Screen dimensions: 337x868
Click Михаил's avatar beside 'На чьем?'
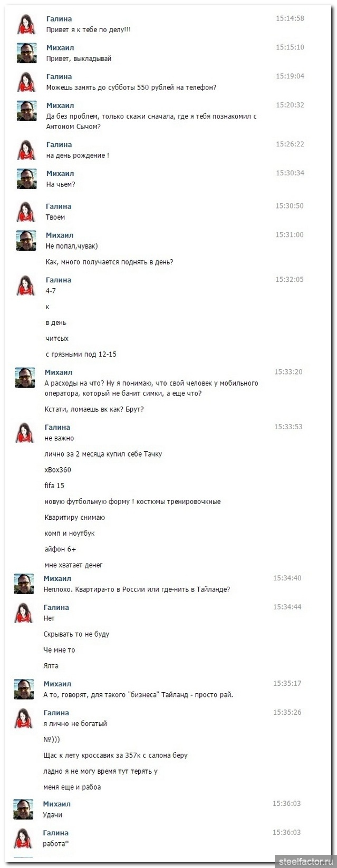pos(27,179)
